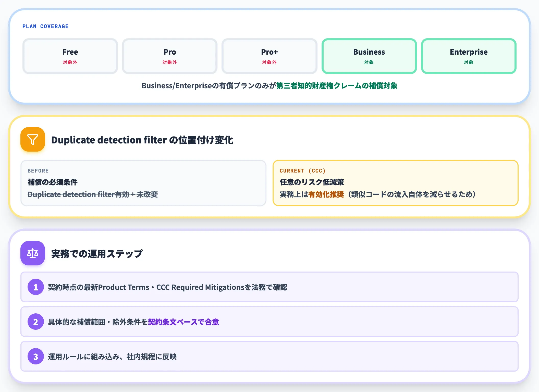Click the Duplicate detection filter の位置付け変化 heading
This screenshot has height=392, width=539.
point(142,140)
